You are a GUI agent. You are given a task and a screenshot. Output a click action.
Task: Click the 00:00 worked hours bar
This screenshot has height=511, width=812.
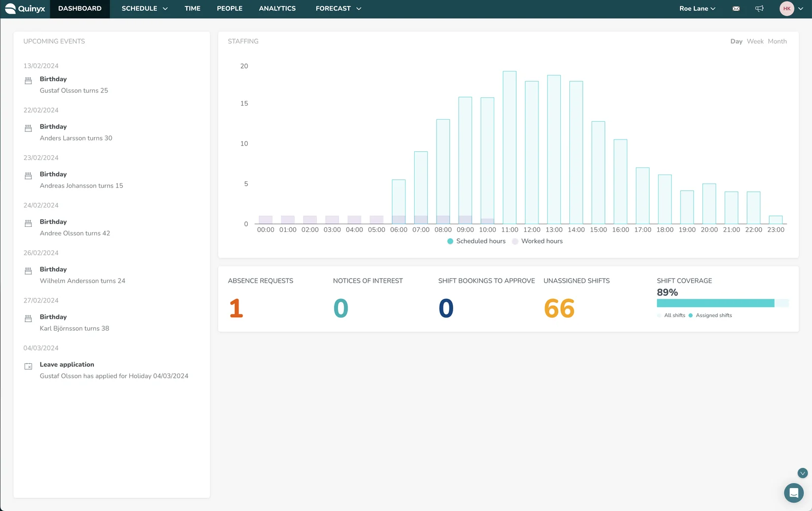pyautogui.click(x=265, y=220)
